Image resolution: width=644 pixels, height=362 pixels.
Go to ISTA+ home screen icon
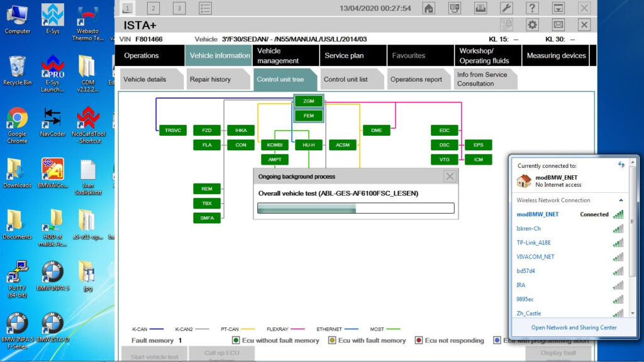(x=428, y=8)
